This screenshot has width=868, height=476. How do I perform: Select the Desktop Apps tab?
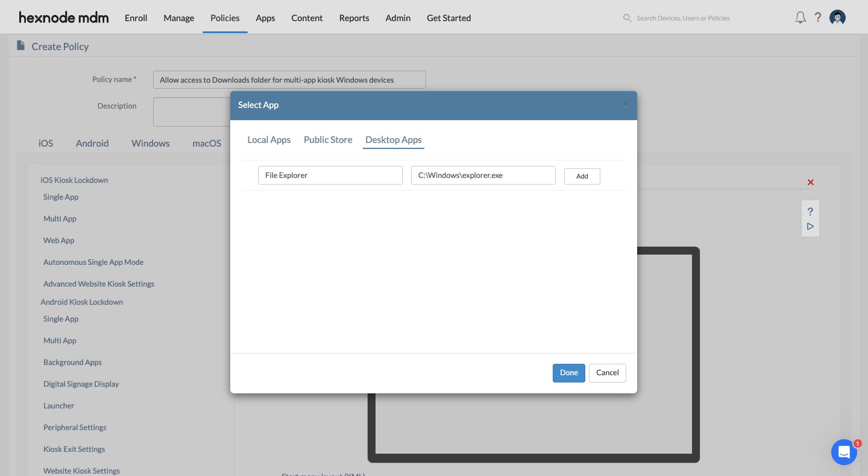[x=394, y=140]
